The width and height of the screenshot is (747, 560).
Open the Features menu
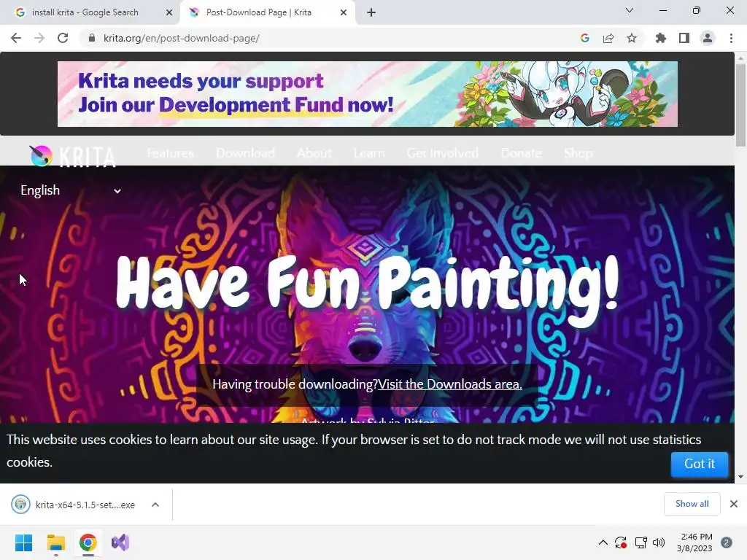[x=171, y=153]
